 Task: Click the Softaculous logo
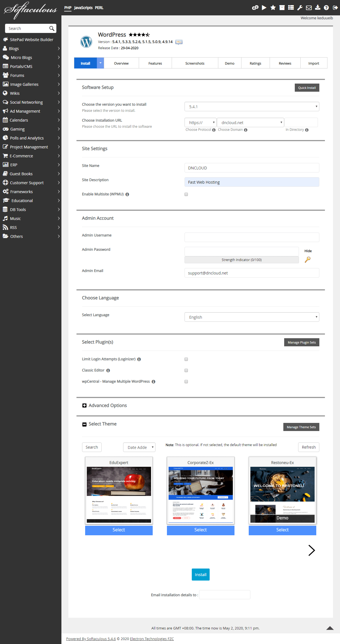pyautogui.click(x=30, y=10)
